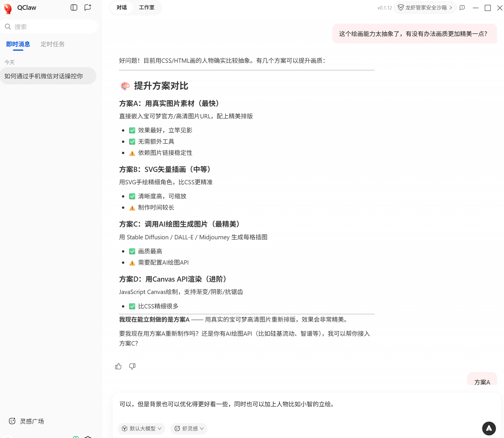The height and width of the screenshot is (438, 504).
Task: Expand the 虾灵感 dropdown
Action: (189, 428)
